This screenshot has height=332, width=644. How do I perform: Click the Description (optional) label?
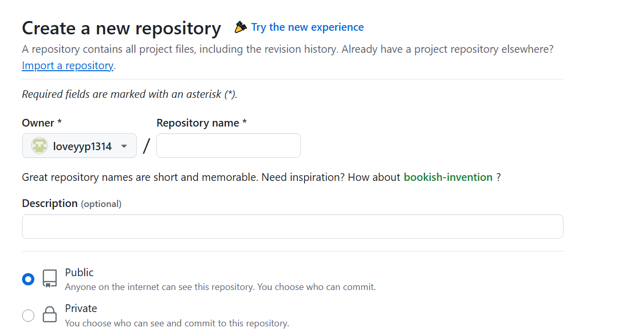coord(72,203)
